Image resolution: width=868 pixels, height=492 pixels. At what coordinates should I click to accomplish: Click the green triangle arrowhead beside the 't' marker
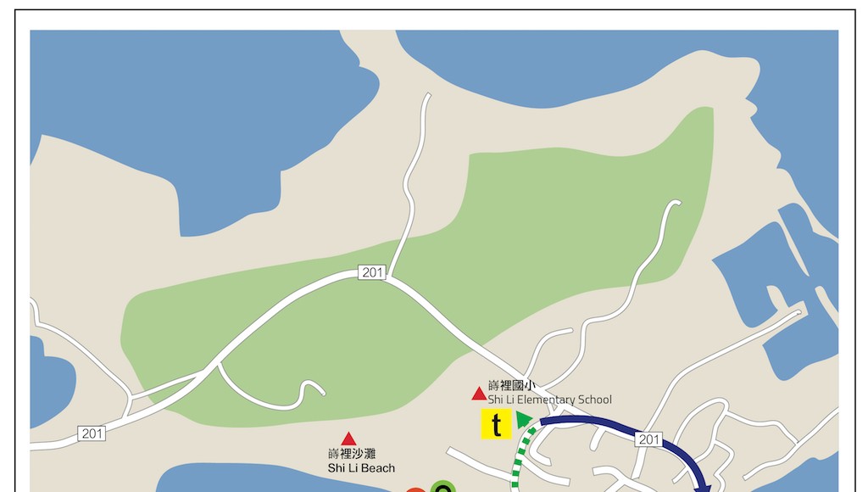click(523, 419)
